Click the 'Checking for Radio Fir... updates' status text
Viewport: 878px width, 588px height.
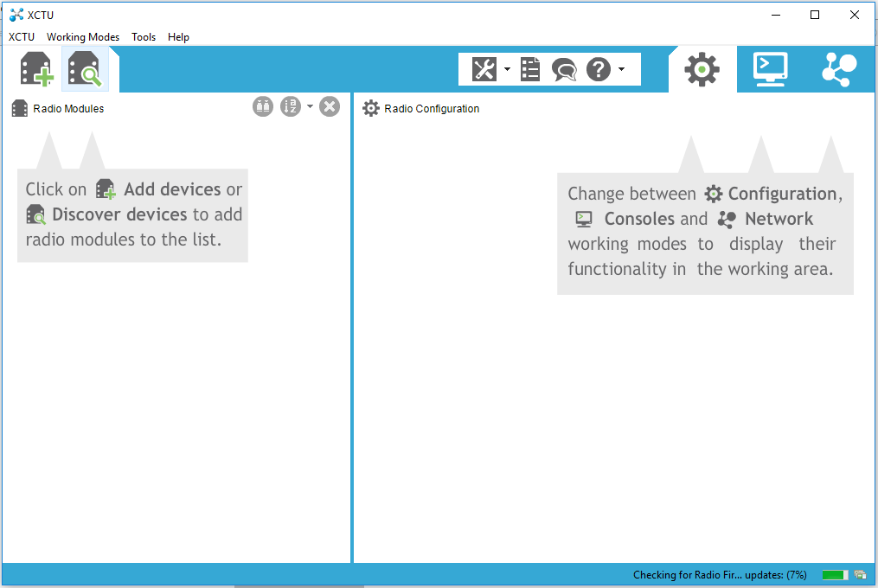(720, 575)
